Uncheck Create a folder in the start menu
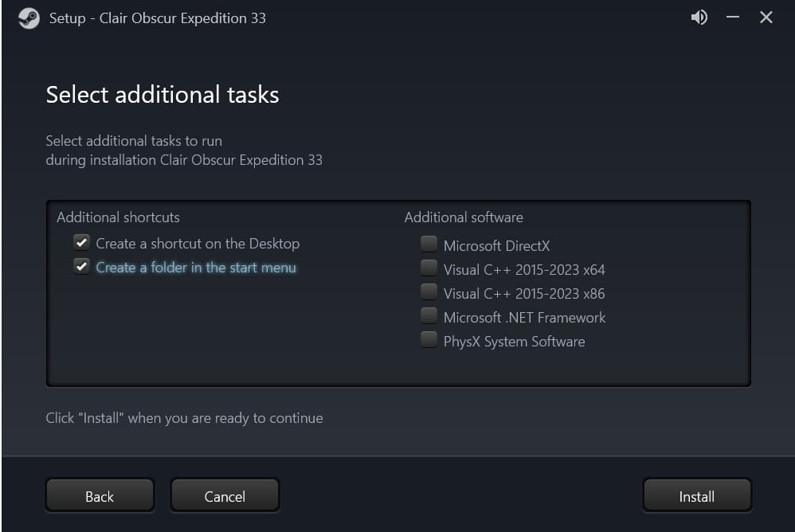The height and width of the screenshot is (532, 795). pos(81,266)
